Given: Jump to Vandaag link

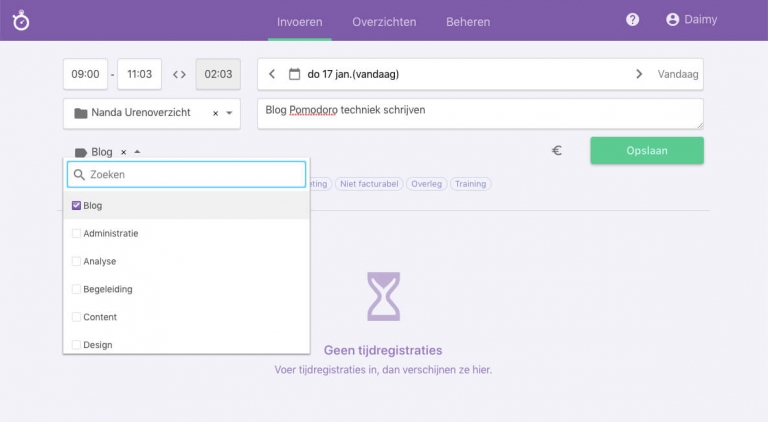Looking at the screenshot, I should [x=678, y=74].
